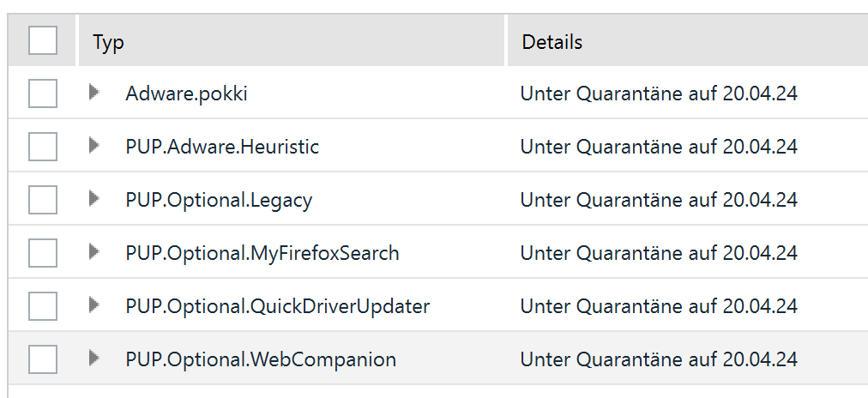Expand the Adware.pokki entry arrow
Image resolution: width=868 pixels, height=398 pixels.
point(94,93)
